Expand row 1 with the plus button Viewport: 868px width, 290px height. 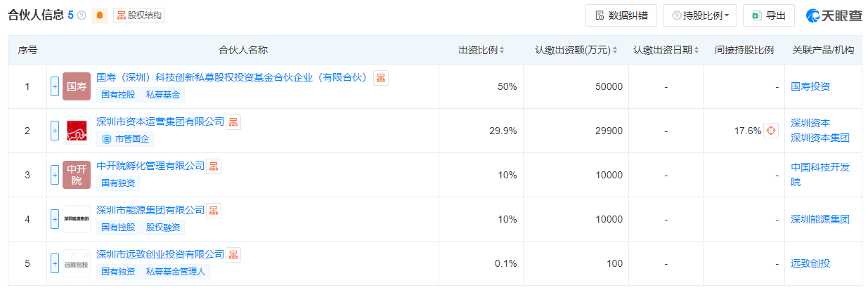[x=55, y=86]
